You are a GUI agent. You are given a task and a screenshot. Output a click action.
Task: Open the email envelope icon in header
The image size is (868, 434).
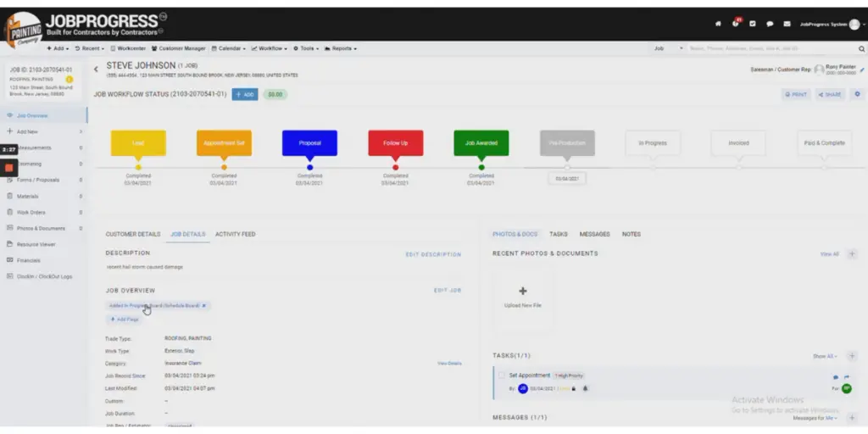click(x=787, y=24)
